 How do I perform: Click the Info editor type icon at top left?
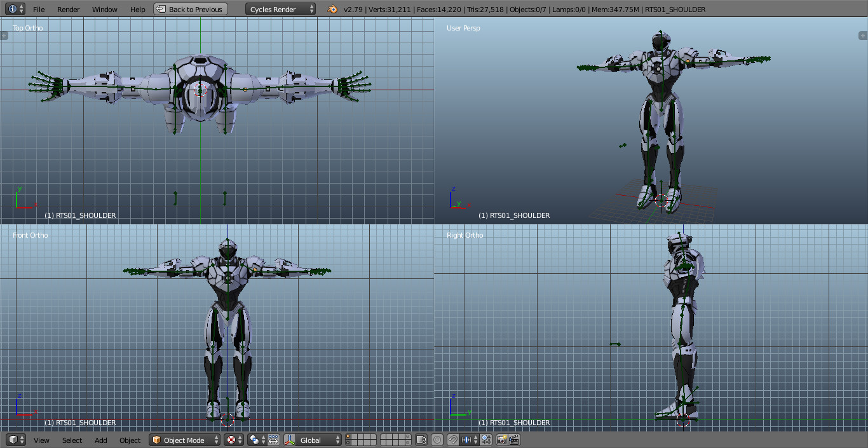[13, 9]
